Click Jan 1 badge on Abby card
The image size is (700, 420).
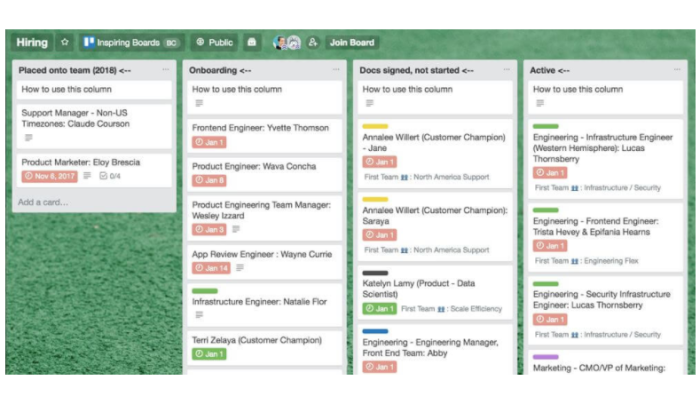(379, 367)
